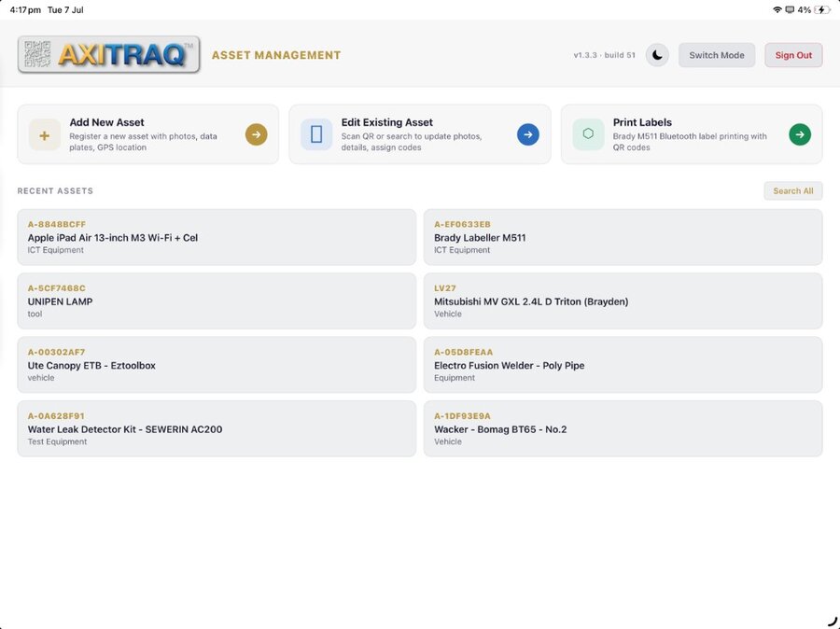Screen dimensions: 840x629
Task: Click the blue arrow on Edit Existing Asset
Action: coord(527,134)
